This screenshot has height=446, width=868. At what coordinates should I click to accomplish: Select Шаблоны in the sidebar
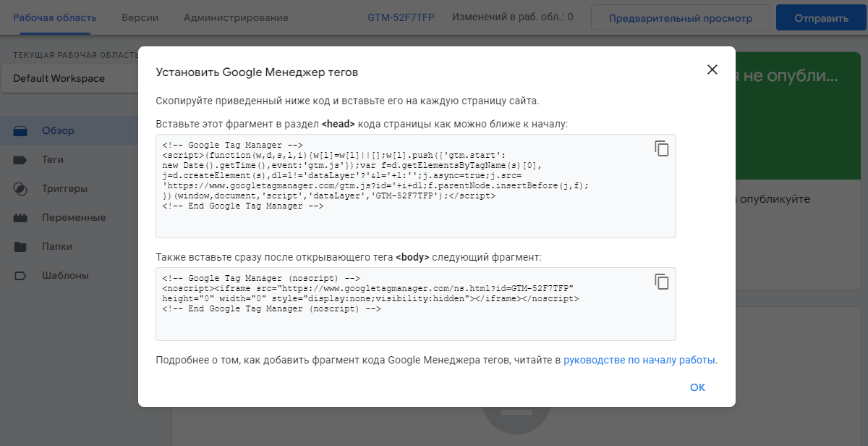[69, 276]
